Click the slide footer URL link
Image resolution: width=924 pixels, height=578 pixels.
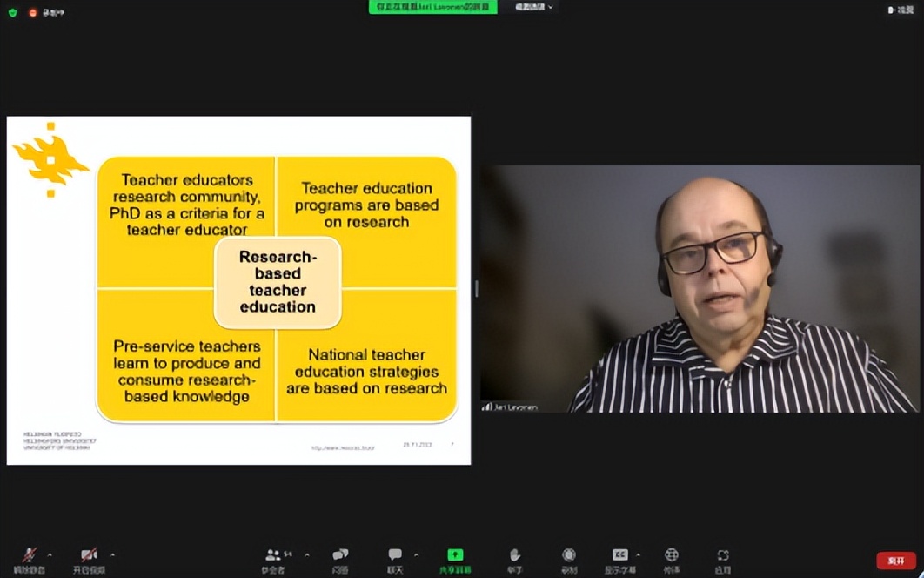click(x=343, y=447)
